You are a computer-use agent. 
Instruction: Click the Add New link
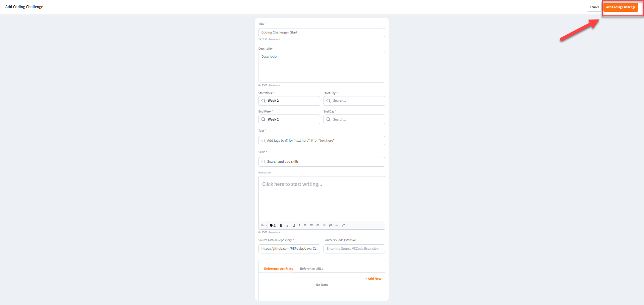pos(373,279)
